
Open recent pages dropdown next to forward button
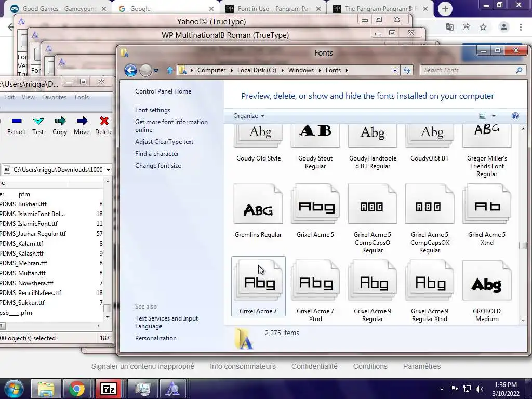(x=156, y=71)
